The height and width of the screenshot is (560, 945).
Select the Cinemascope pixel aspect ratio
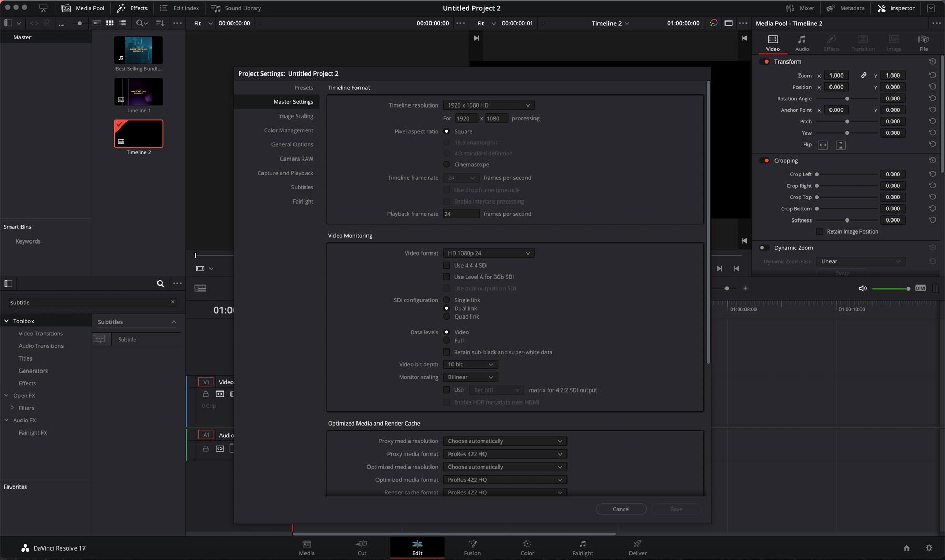(x=447, y=164)
